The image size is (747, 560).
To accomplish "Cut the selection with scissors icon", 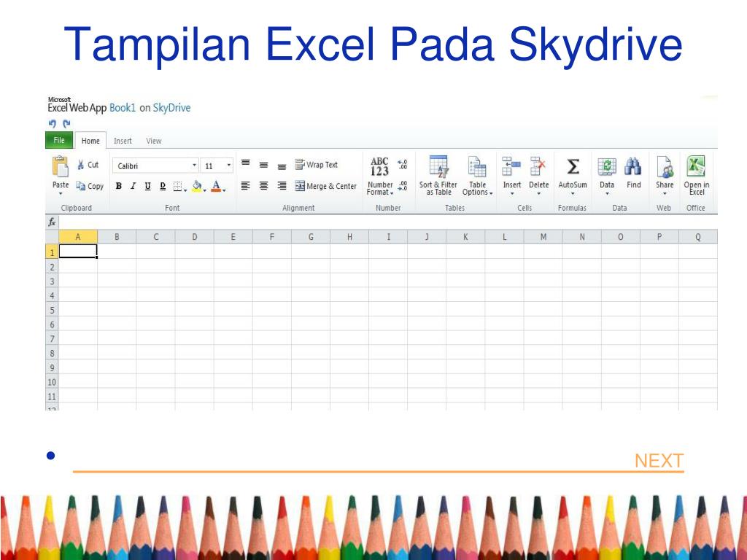I will 88,165.
